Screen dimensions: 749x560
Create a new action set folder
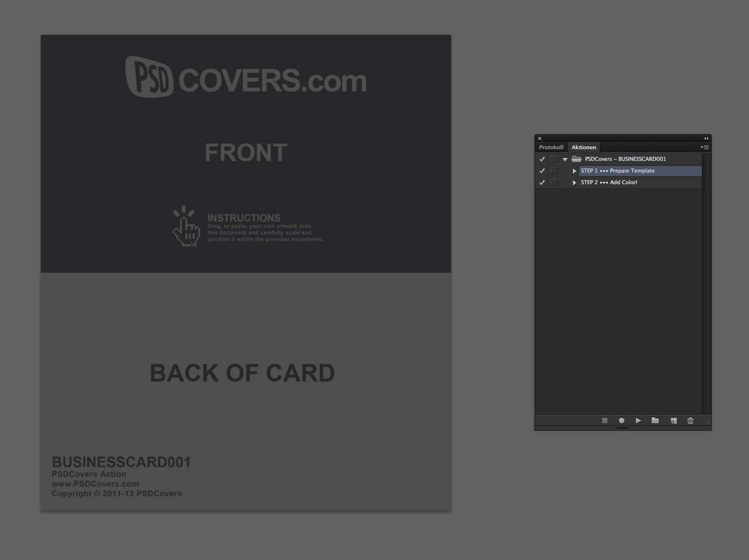click(x=655, y=421)
